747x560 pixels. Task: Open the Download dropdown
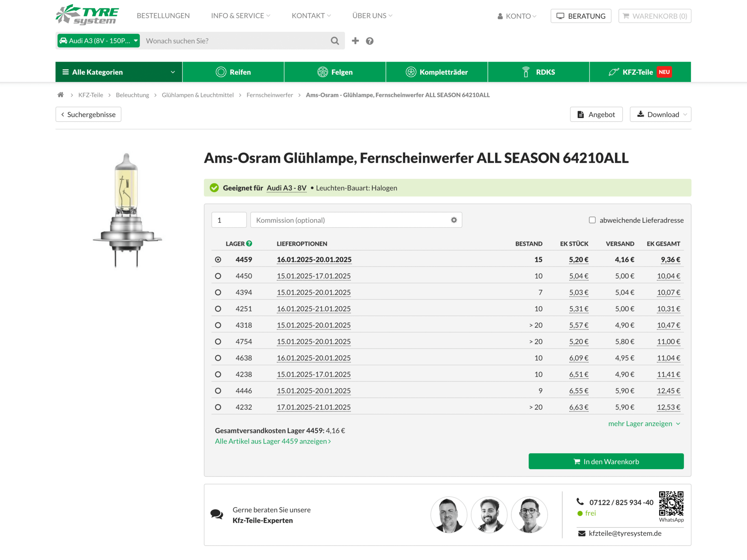pyautogui.click(x=660, y=114)
